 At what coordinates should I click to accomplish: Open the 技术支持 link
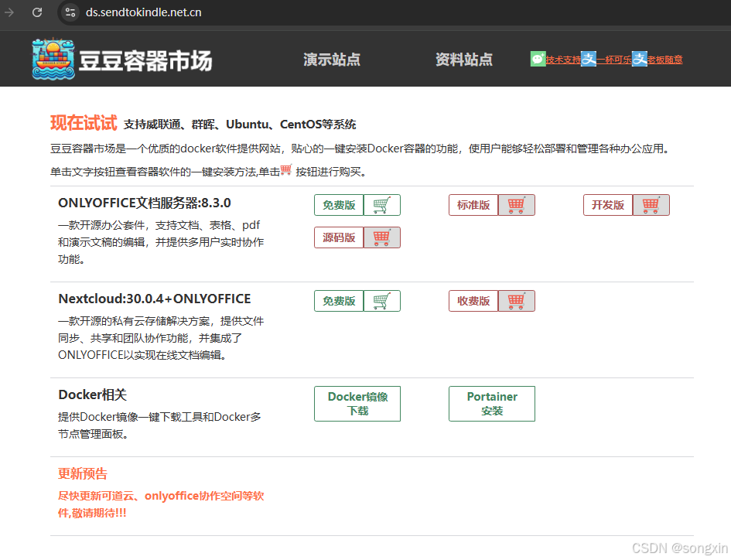(563, 60)
